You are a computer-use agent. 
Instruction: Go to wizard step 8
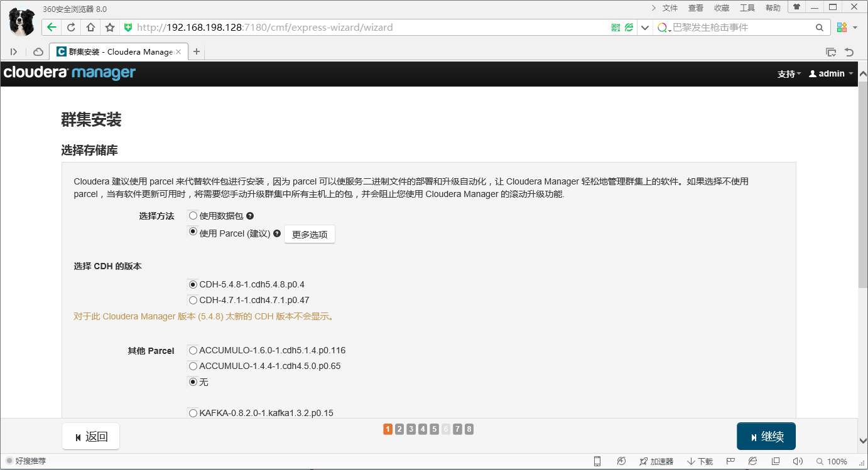469,429
